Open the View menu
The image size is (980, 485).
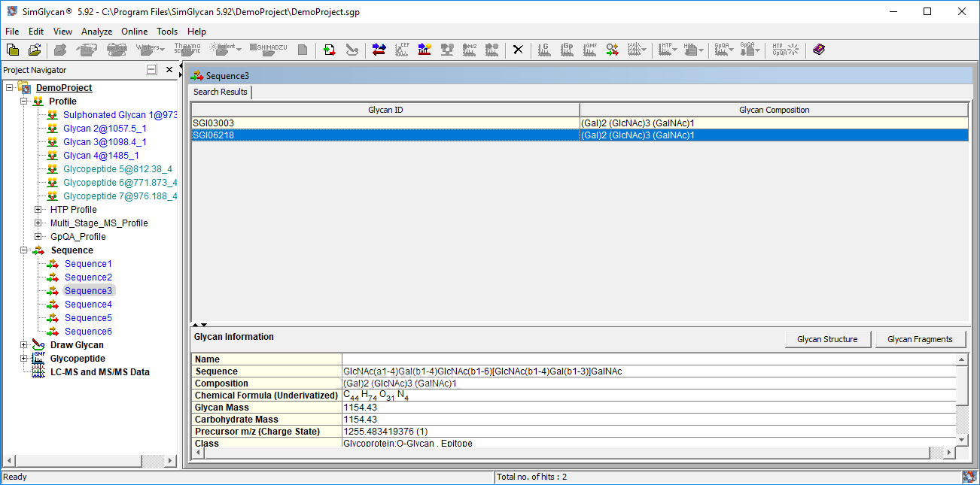pyautogui.click(x=63, y=32)
